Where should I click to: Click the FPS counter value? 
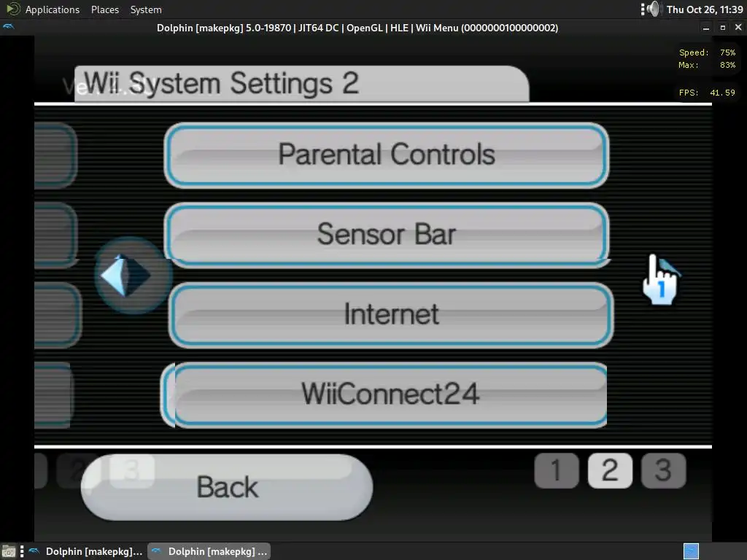coord(722,93)
